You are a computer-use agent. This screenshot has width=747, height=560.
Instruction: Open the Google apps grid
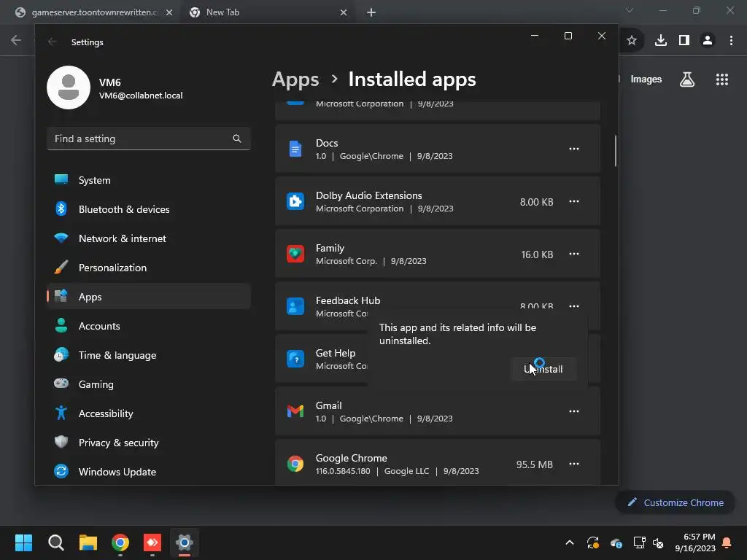click(722, 79)
